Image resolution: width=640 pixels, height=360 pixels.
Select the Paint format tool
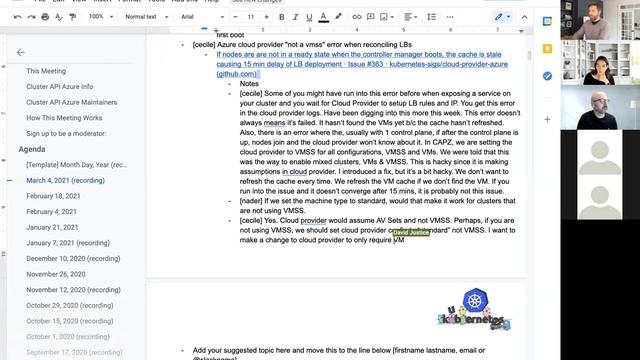pyautogui.click(x=73, y=17)
